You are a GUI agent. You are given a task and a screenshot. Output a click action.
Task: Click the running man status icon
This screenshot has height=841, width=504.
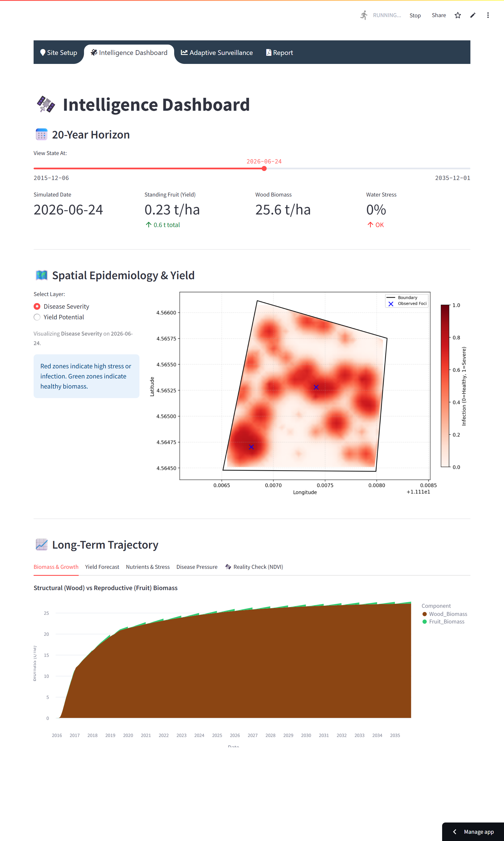point(364,15)
